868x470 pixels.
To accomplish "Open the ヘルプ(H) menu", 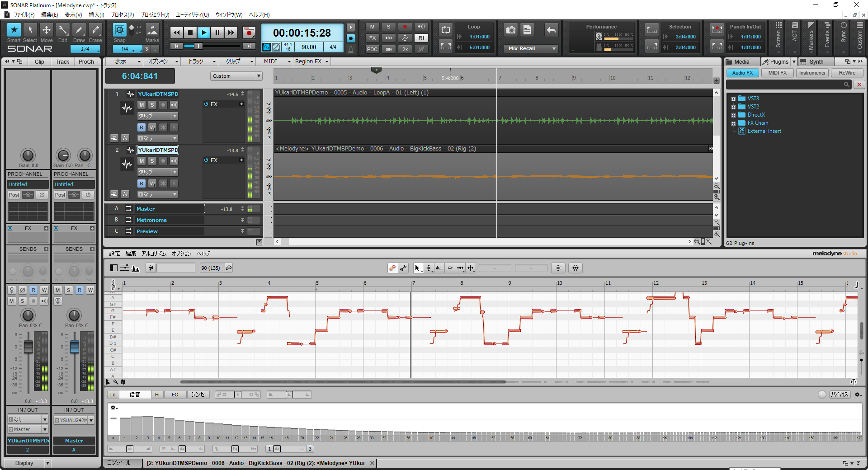I will 259,14.
